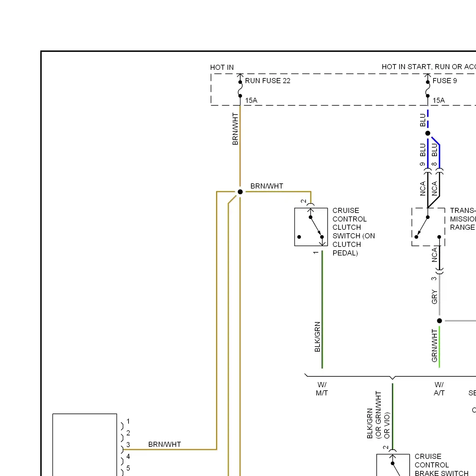Click the W/ A/T label

click(x=439, y=389)
